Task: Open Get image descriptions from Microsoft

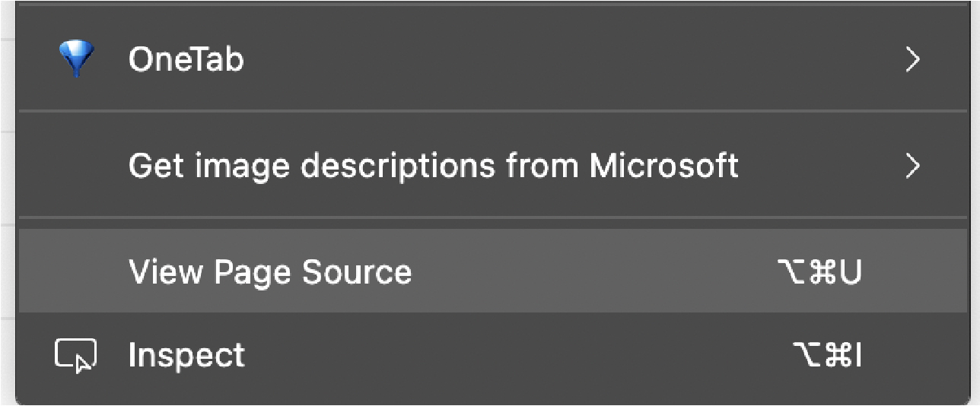Action: 490,164
